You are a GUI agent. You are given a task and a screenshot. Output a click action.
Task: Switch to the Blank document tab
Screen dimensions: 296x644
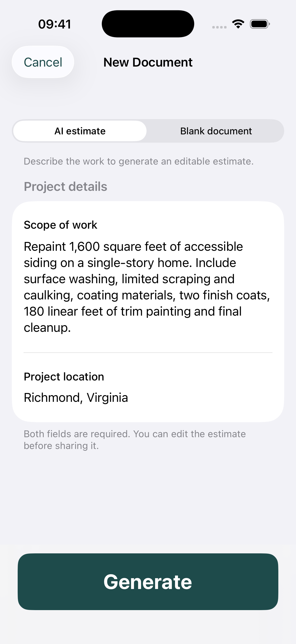tap(216, 131)
